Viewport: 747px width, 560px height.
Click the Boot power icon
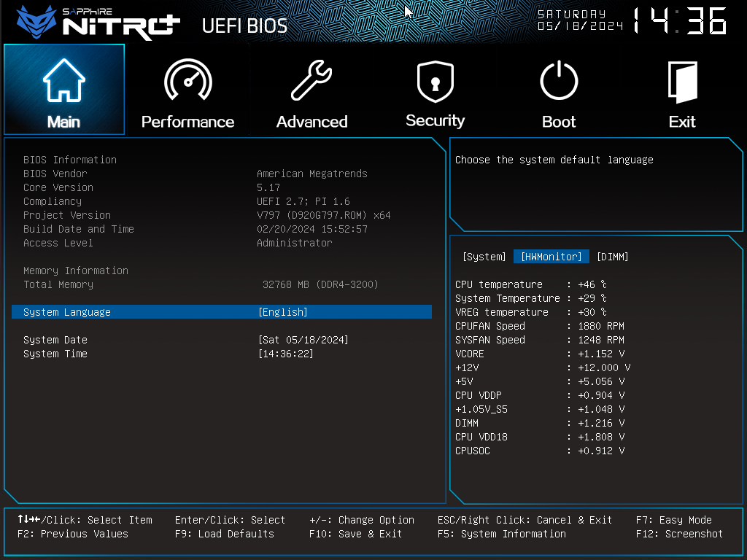coord(559,80)
